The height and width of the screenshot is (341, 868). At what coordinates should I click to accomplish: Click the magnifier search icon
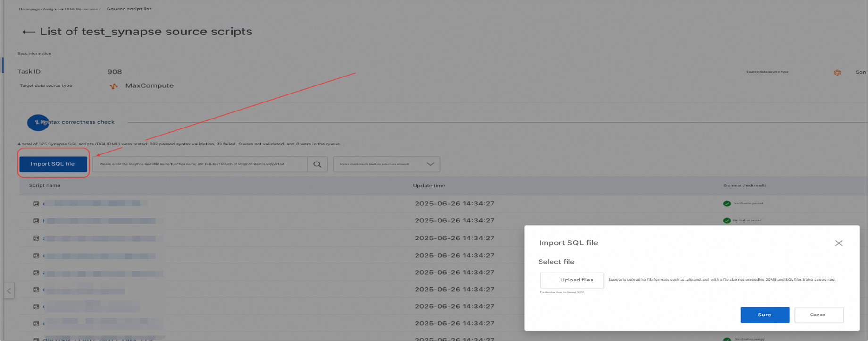tap(317, 164)
